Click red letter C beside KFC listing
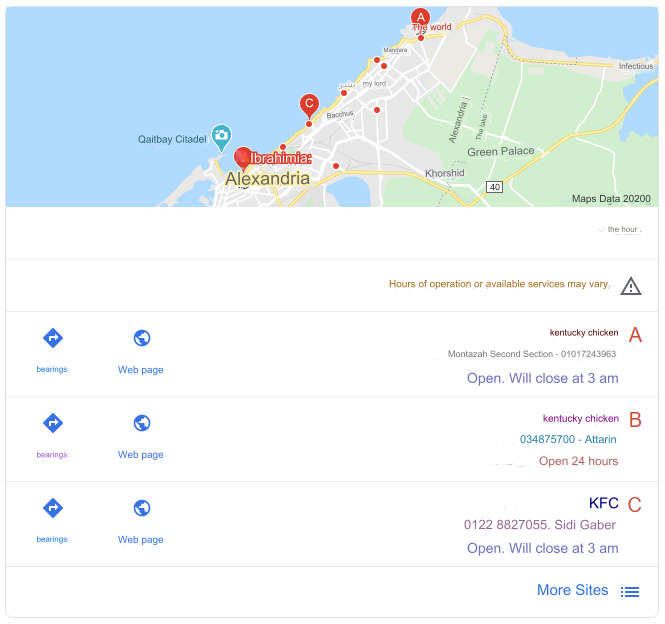This screenshot has width=665, height=624. (634, 505)
